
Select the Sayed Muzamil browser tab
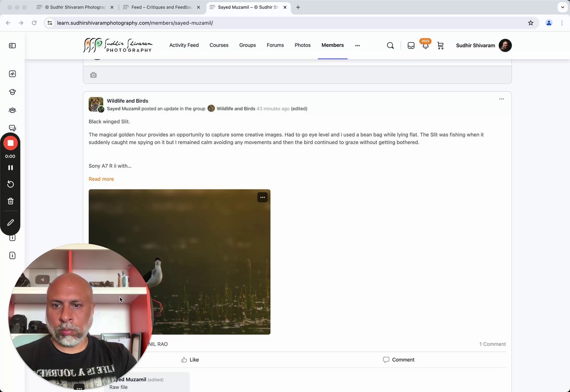[x=248, y=7]
